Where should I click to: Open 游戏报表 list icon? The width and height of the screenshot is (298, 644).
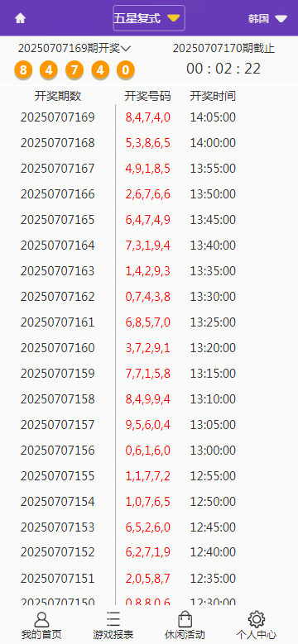coord(113,619)
